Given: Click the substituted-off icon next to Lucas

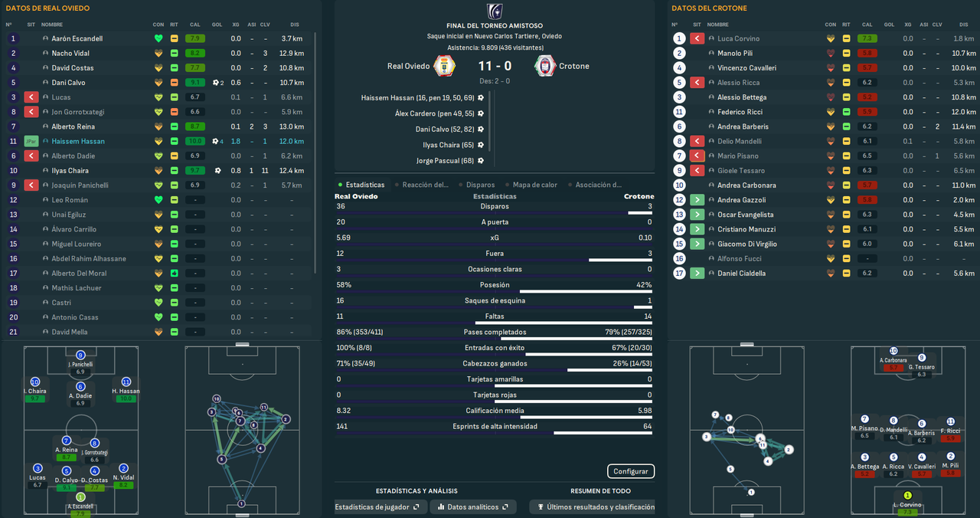Looking at the screenshot, I should tap(31, 97).
